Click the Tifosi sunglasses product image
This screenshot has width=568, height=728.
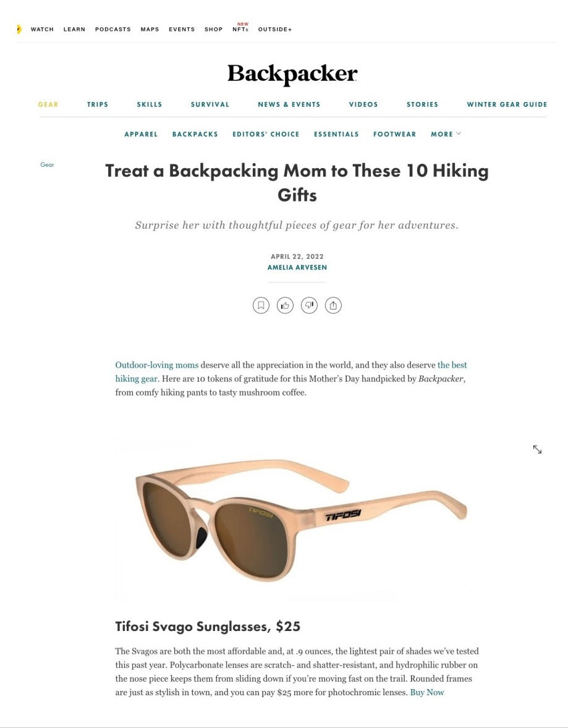pos(297,519)
